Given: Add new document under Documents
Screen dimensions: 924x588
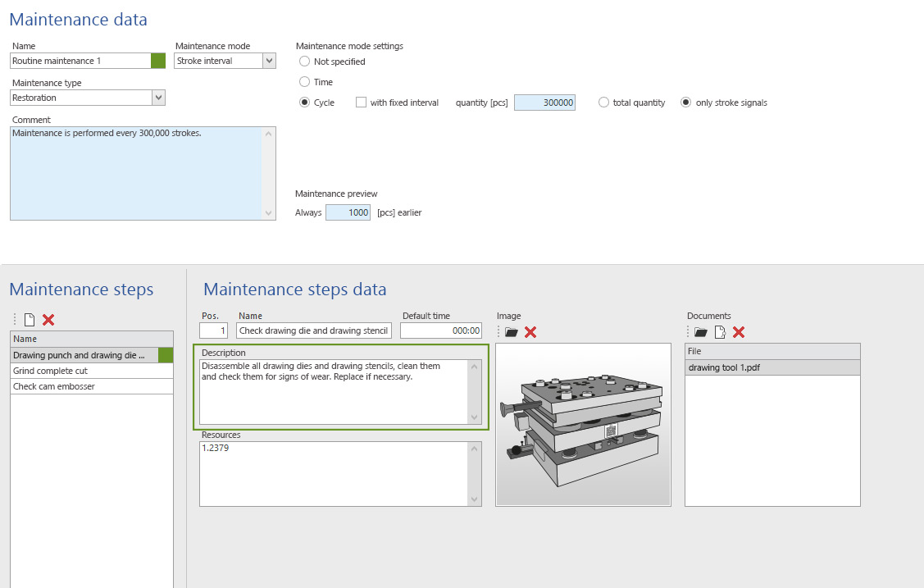Looking at the screenshot, I should point(720,332).
